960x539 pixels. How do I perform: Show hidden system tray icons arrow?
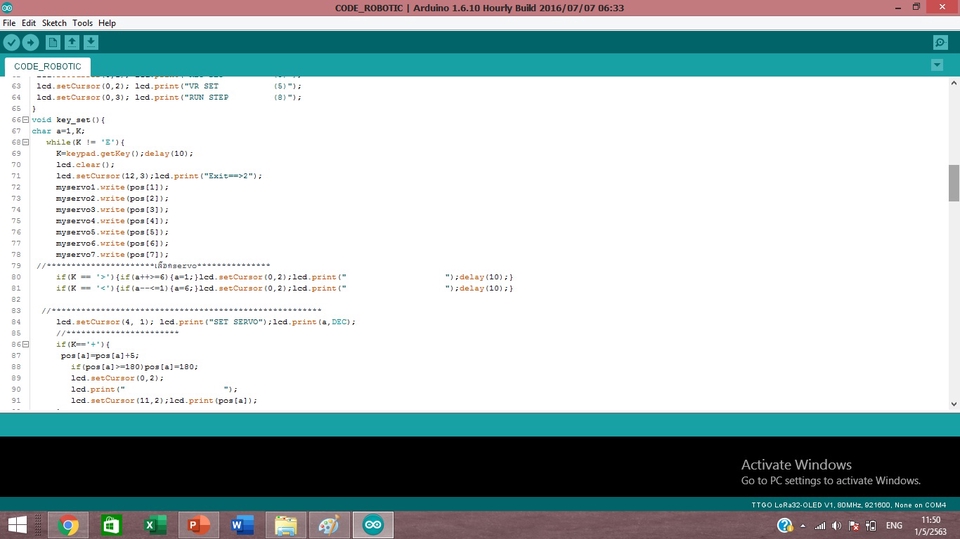(x=803, y=526)
